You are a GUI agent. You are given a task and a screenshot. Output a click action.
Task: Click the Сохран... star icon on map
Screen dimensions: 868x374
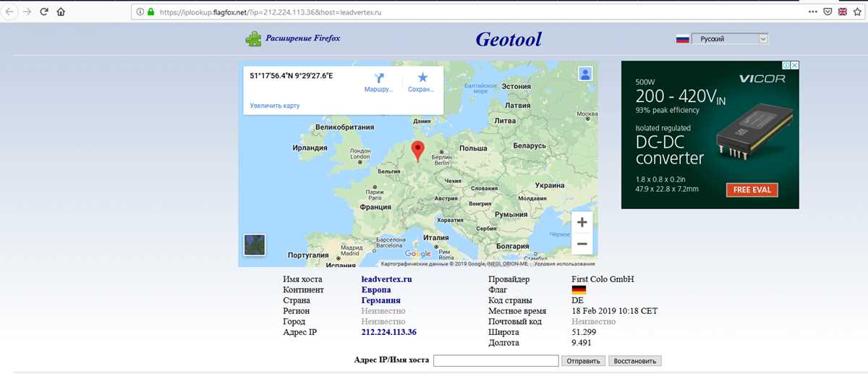[x=422, y=77]
